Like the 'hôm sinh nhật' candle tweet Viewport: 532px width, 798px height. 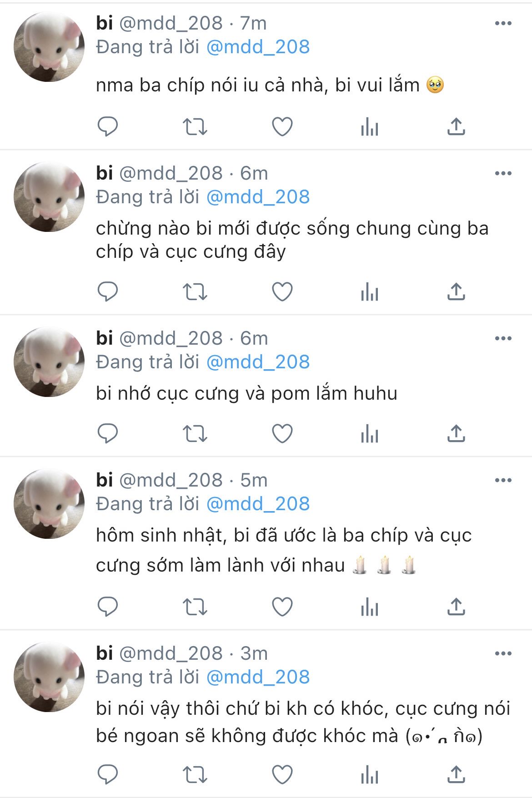click(282, 607)
